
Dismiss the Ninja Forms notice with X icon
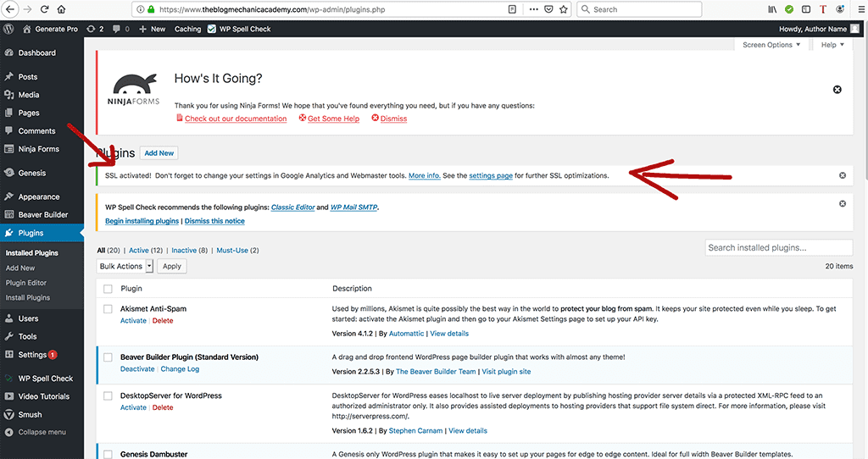837,90
